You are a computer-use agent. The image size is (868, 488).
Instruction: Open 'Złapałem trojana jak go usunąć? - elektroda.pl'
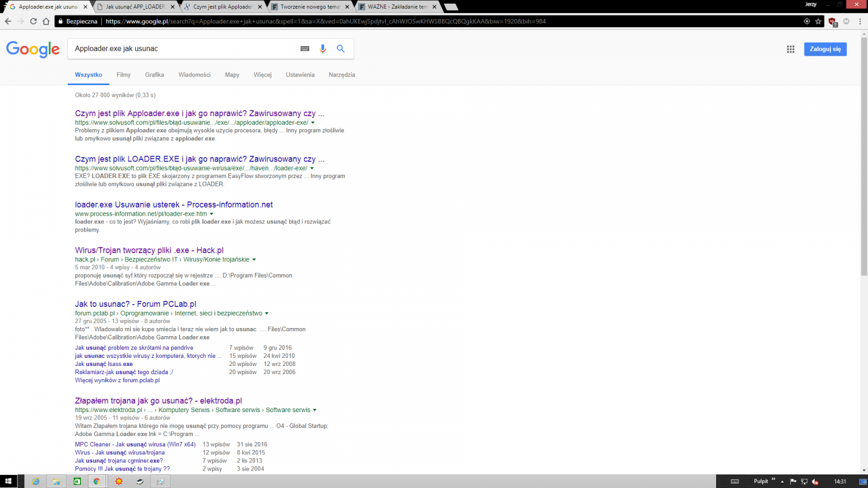pyautogui.click(x=158, y=401)
